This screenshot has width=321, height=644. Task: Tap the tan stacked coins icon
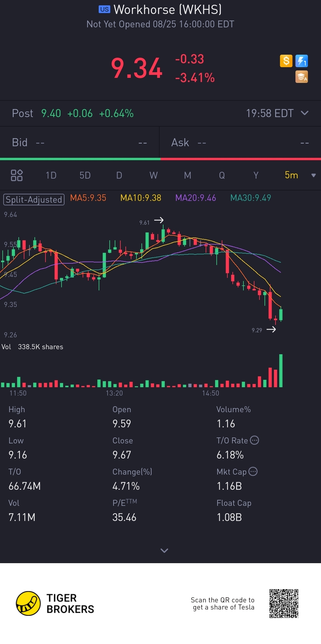301,77
